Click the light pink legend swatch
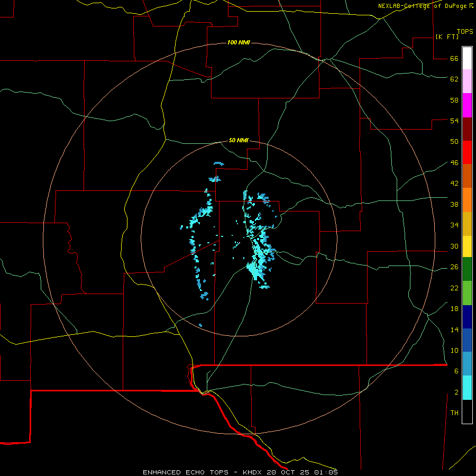Screen dimensions: 476x476 point(467,81)
